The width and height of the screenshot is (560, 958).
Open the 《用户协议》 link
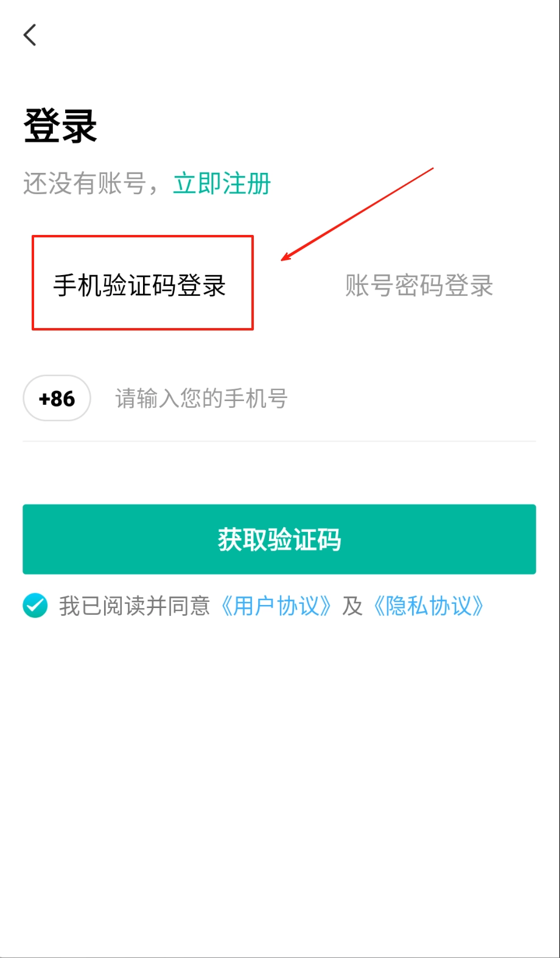click(276, 606)
